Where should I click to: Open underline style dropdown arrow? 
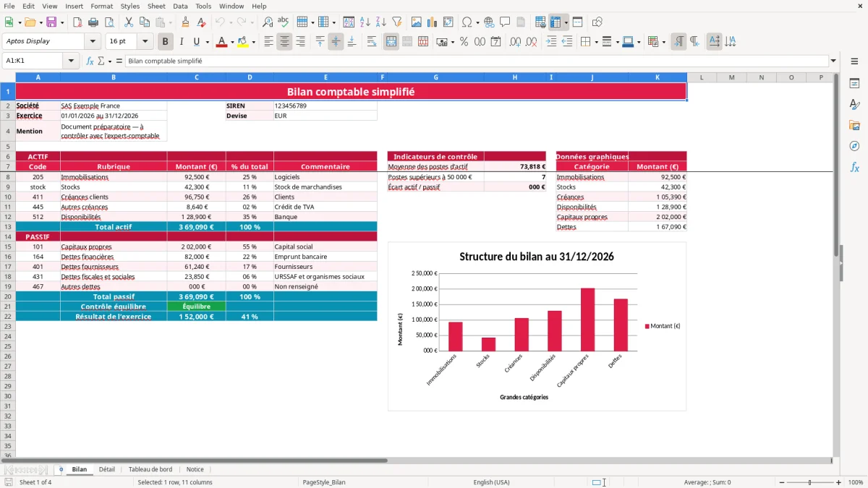(207, 42)
